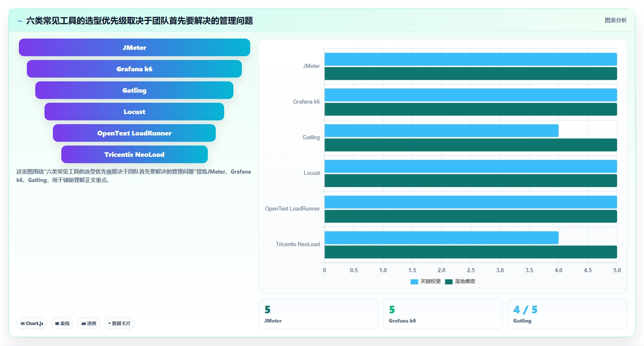Image resolution: width=644 pixels, height=346 pixels.
Task: Click the Gatling dark teal bar
Action: tap(471, 145)
